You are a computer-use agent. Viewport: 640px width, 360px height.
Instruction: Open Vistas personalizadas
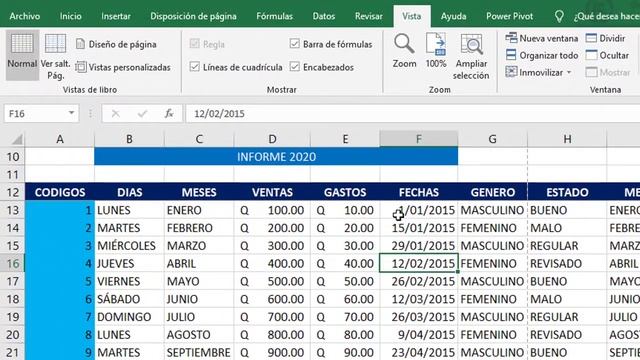[123, 67]
